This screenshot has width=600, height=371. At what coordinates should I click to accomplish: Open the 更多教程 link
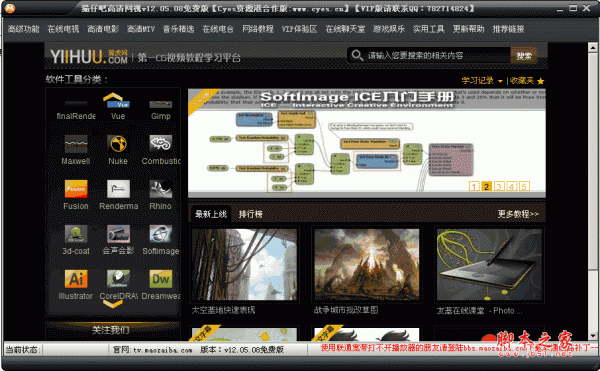coord(518,214)
